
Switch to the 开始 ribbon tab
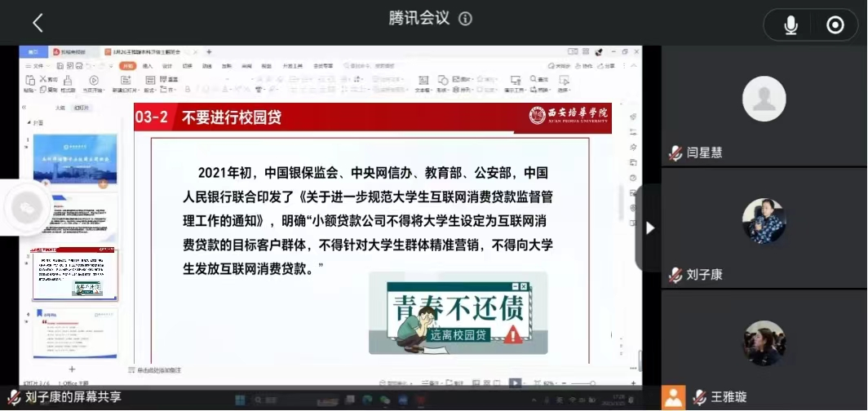pos(127,65)
